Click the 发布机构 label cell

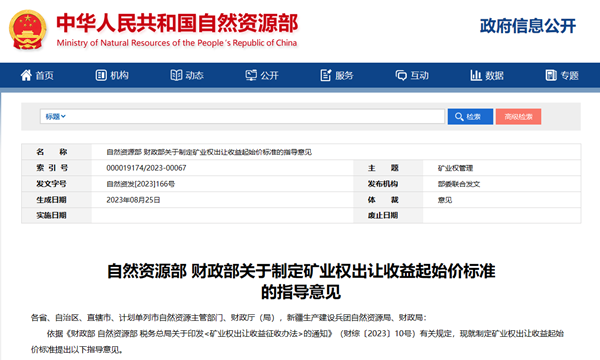[388, 184]
